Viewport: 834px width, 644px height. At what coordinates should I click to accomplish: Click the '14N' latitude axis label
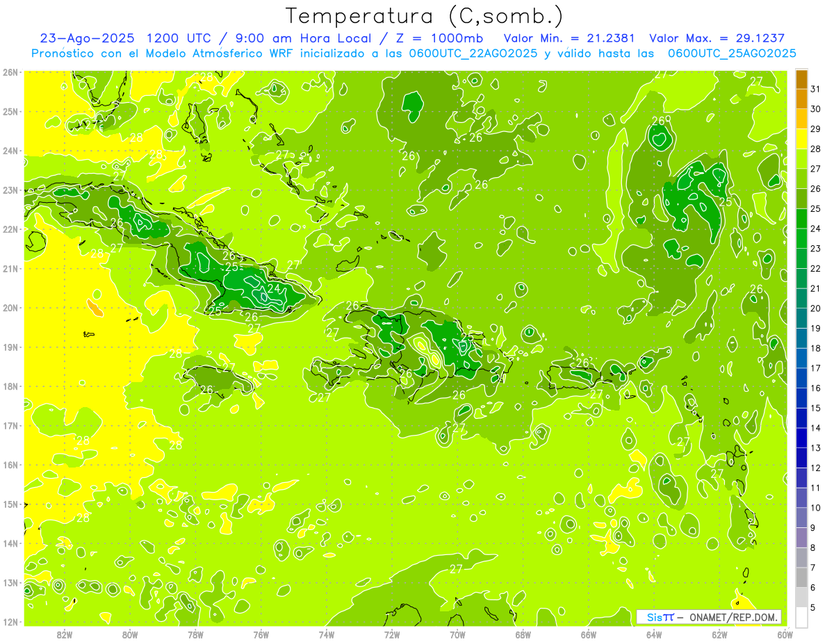click(x=10, y=543)
